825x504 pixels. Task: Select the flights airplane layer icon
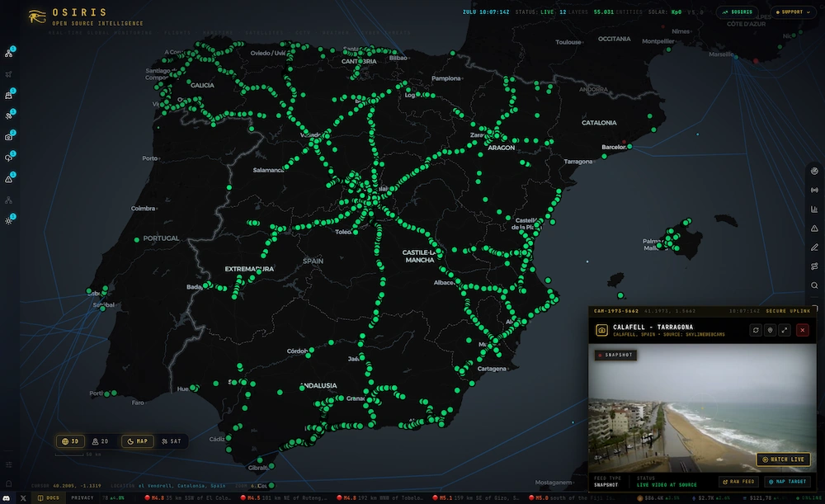tap(9, 74)
